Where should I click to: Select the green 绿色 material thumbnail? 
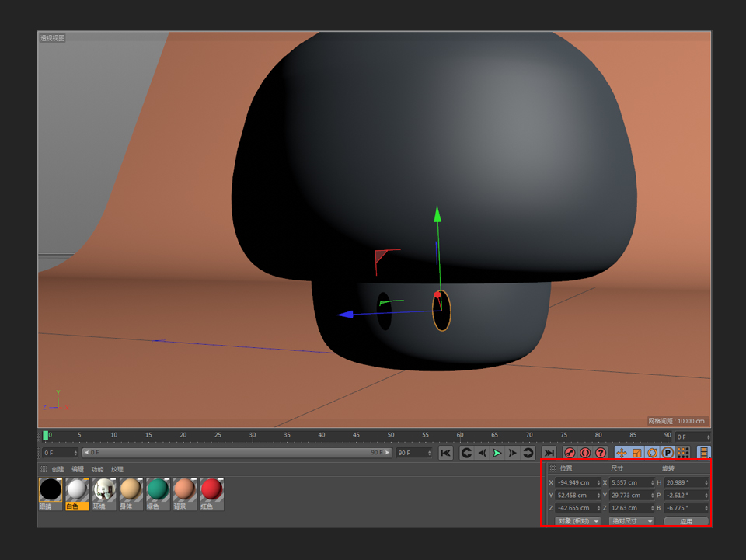click(x=158, y=489)
